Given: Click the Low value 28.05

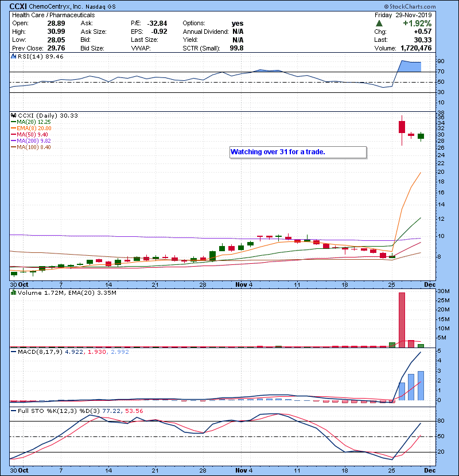Looking at the screenshot, I should coord(56,40).
